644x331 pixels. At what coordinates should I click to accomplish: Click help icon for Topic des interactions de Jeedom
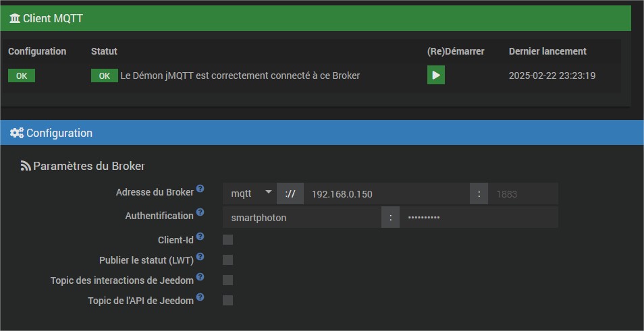click(200, 277)
